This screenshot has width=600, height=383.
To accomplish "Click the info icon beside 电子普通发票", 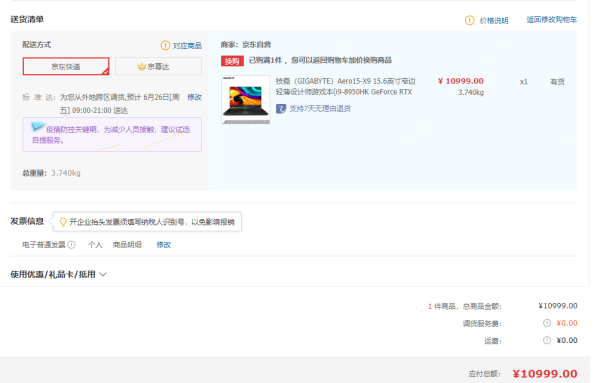I will pos(72,245).
